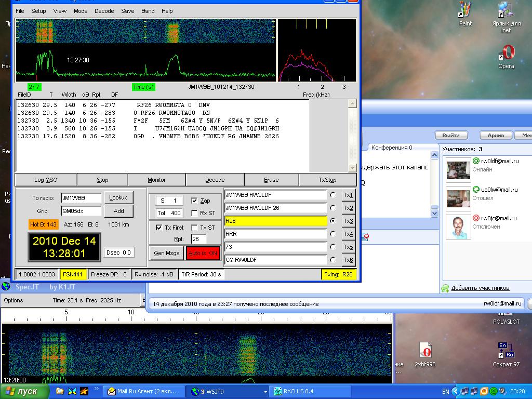Screen dimensions: 532x399
Task: Click the add participants icon
Action: tap(445, 288)
